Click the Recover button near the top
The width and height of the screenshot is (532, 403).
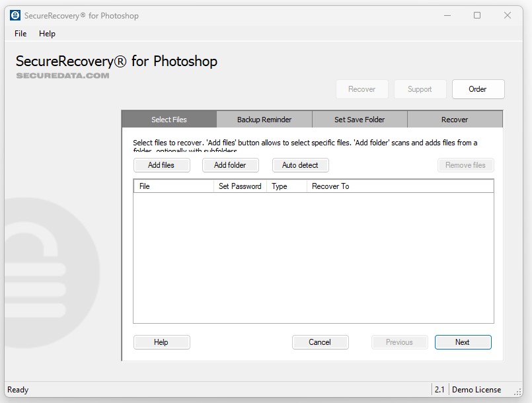click(x=362, y=89)
